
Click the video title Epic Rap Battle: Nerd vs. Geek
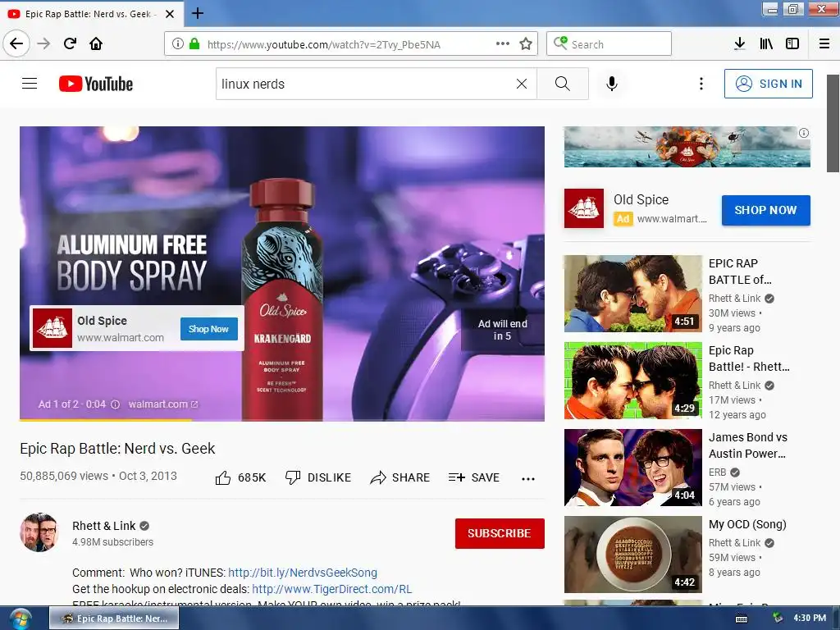(117, 449)
